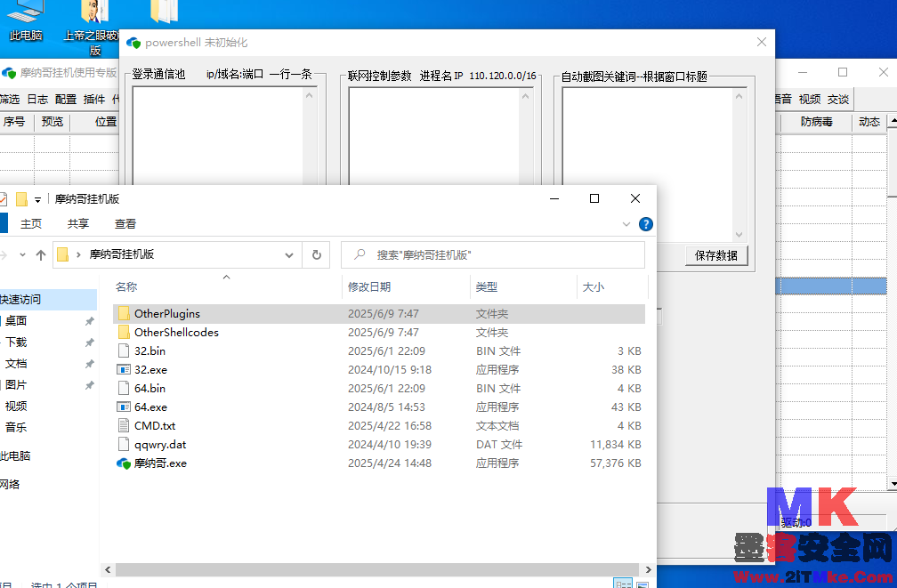Viewport: 897px width, 588px height.
Task: Select the 64.exe application icon
Action: click(x=124, y=407)
